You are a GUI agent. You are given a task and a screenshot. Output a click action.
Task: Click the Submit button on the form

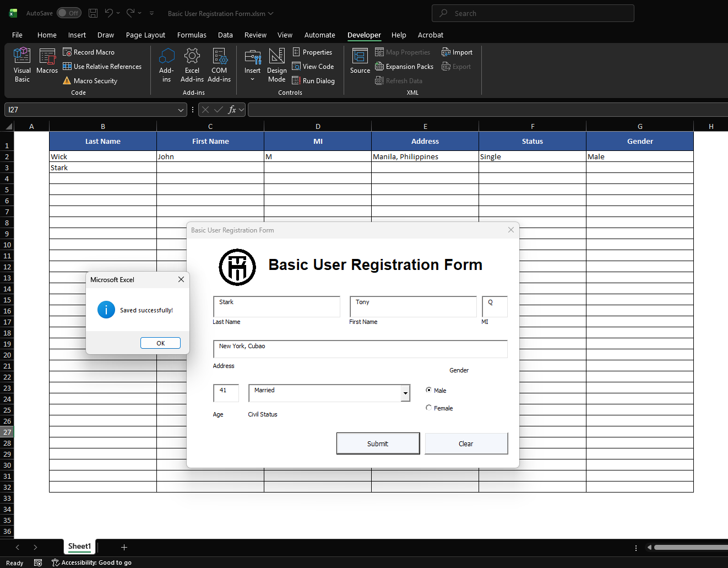click(378, 443)
